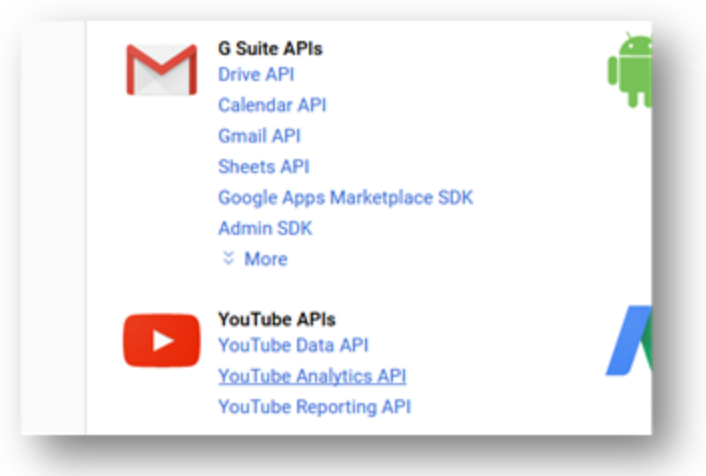Open the Calendar API link
This screenshot has height=476, width=706.
coord(272,105)
